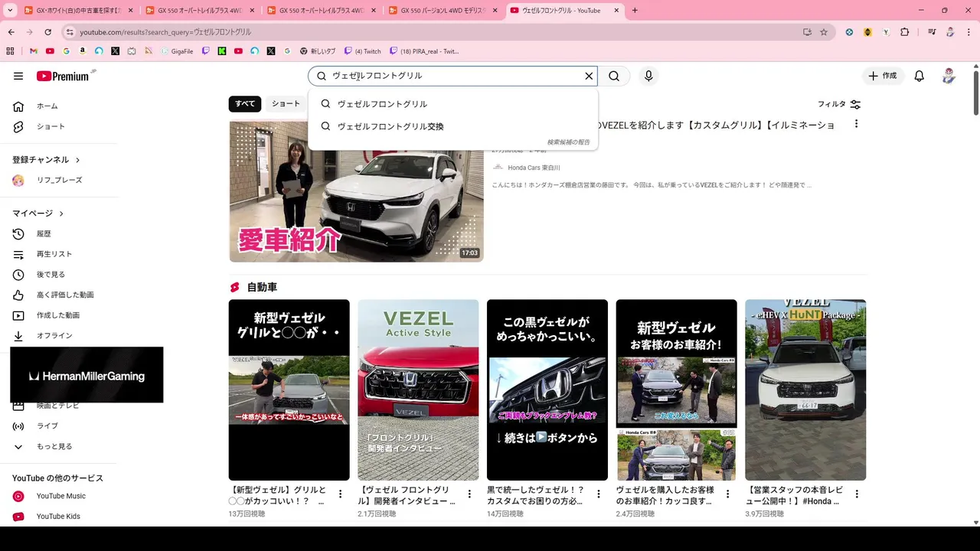
Task: Open Chrome media control music icon
Action: pyautogui.click(x=932, y=32)
